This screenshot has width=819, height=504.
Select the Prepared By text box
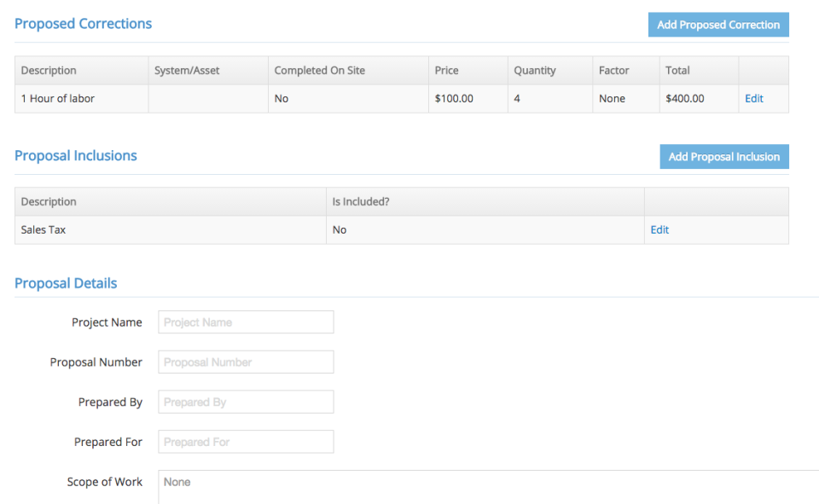pyautogui.click(x=246, y=402)
